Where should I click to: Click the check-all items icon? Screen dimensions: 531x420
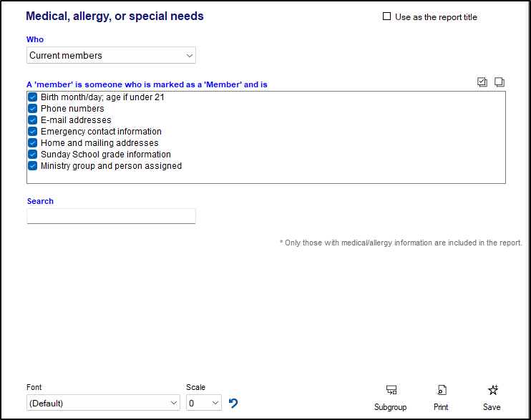[482, 82]
